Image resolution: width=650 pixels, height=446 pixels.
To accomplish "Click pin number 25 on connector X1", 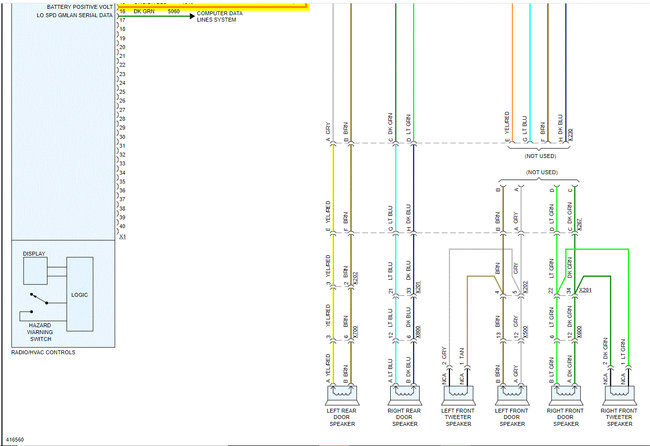I will click(122, 92).
